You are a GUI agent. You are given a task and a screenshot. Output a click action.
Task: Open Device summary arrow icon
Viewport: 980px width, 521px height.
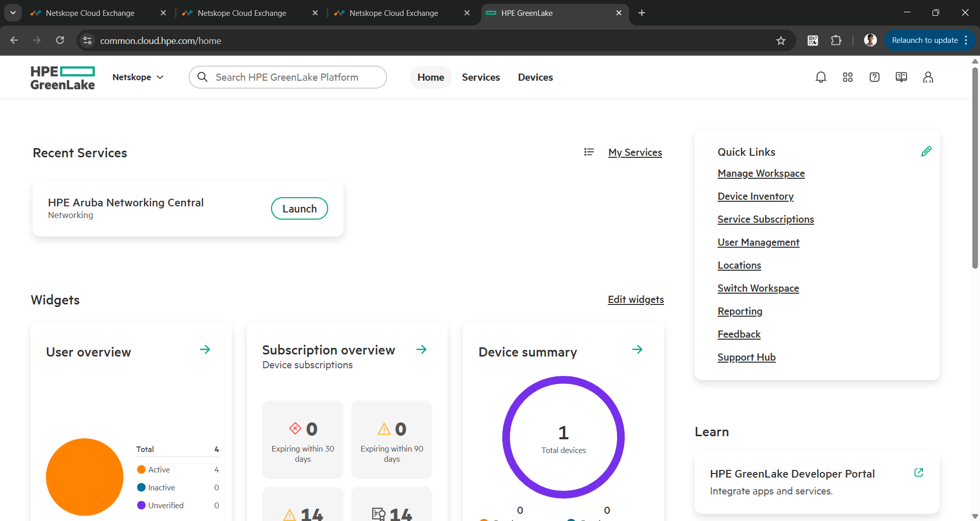pos(637,349)
